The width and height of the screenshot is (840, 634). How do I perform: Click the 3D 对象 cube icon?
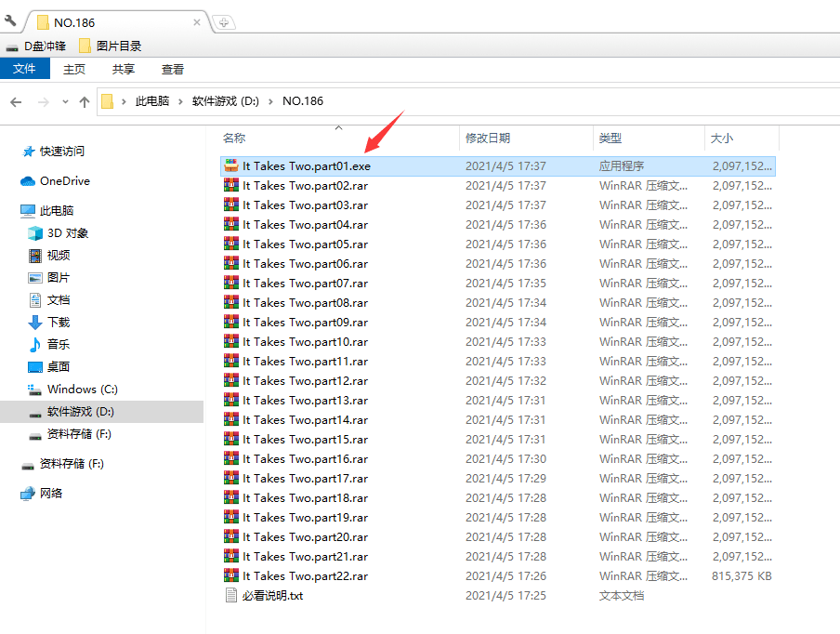point(34,233)
